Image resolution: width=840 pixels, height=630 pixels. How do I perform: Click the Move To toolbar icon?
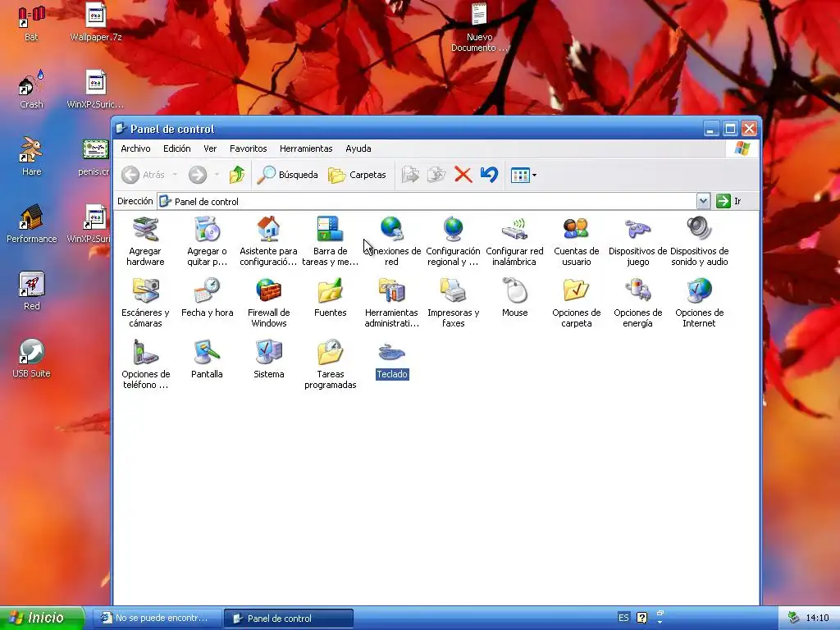tap(410, 175)
